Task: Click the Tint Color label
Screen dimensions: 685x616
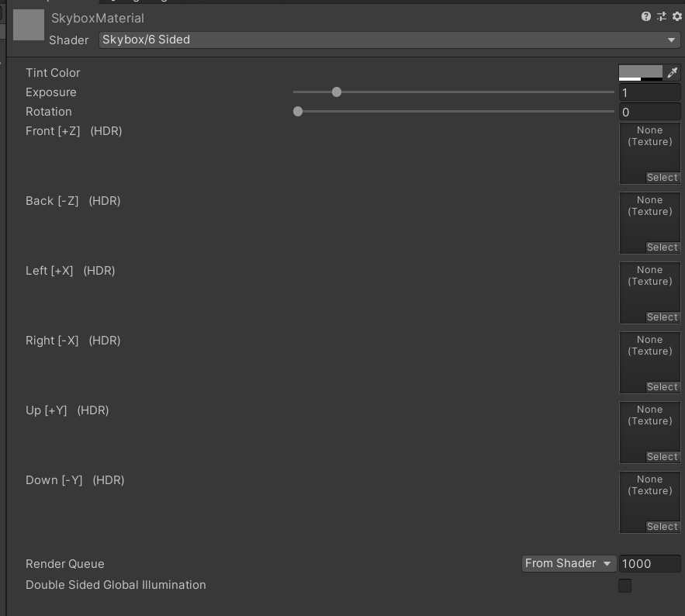Action: click(53, 72)
